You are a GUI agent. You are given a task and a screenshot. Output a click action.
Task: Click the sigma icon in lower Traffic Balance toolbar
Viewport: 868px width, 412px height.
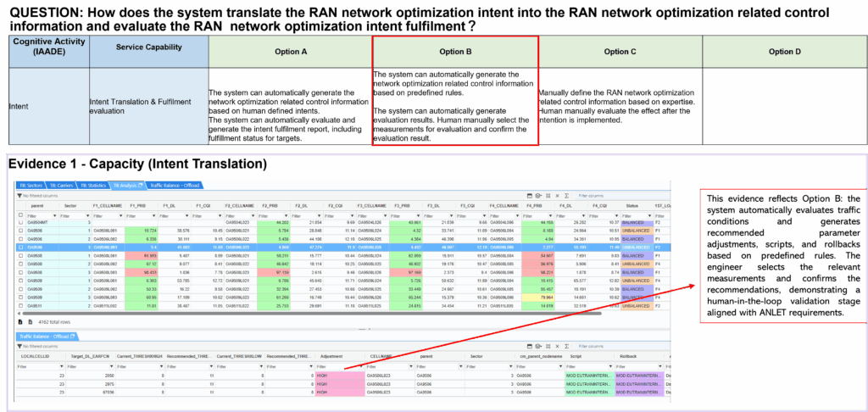tap(567, 346)
